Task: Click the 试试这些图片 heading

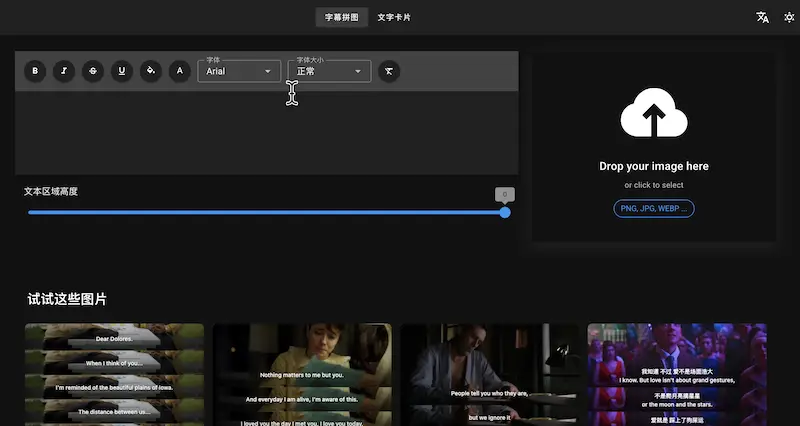Action: pyautogui.click(x=67, y=299)
